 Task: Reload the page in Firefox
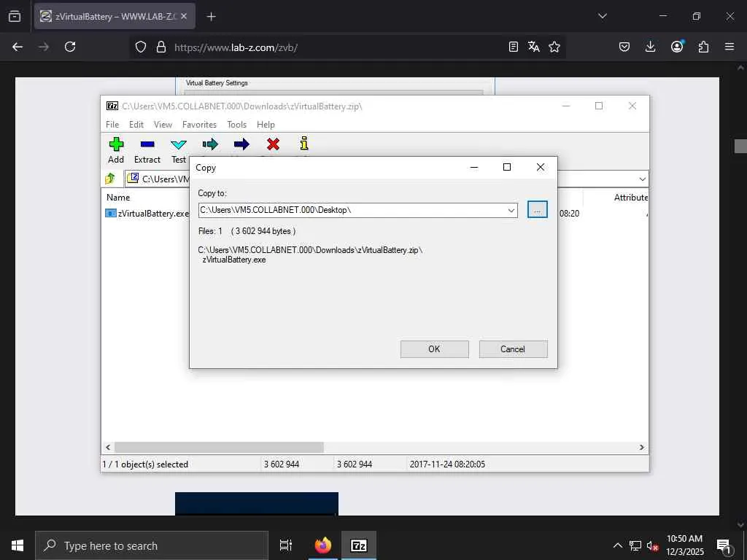(x=70, y=47)
